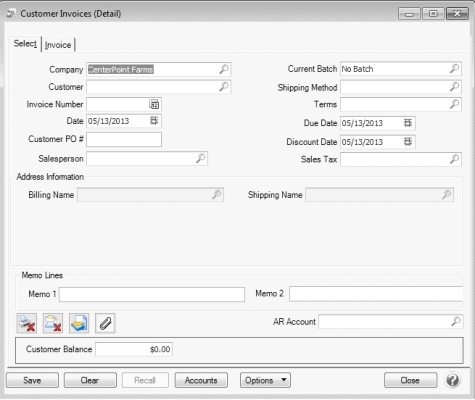The height and width of the screenshot is (400, 475).
Task: Click the email with red X icon
Action: coord(53,323)
